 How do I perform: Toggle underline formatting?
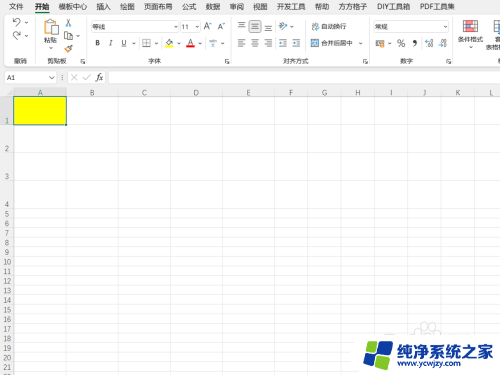(x=124, y=43)
